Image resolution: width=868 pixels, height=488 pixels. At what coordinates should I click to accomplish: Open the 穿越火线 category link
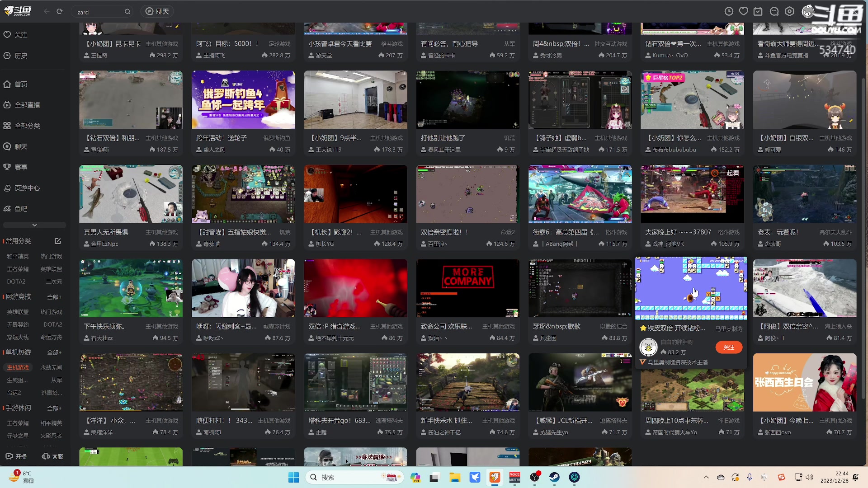[x=18, y=337]
